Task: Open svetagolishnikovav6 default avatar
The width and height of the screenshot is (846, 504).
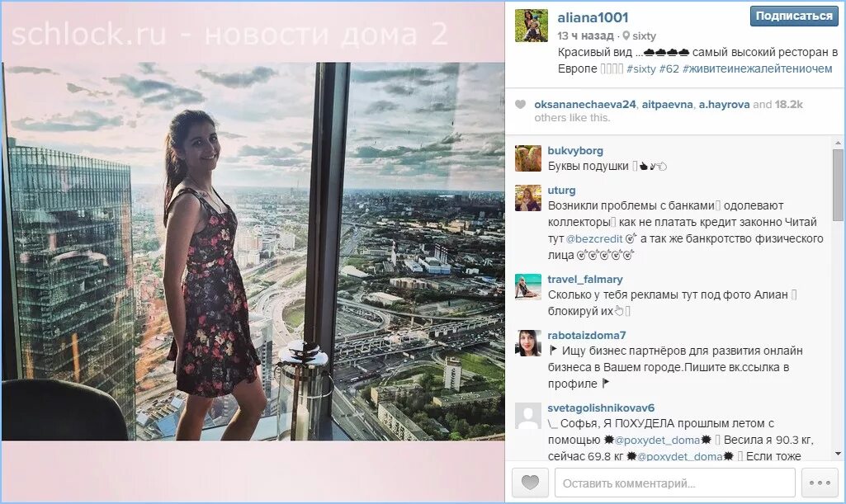Action: pyautogui.click(x=528, y=416)
